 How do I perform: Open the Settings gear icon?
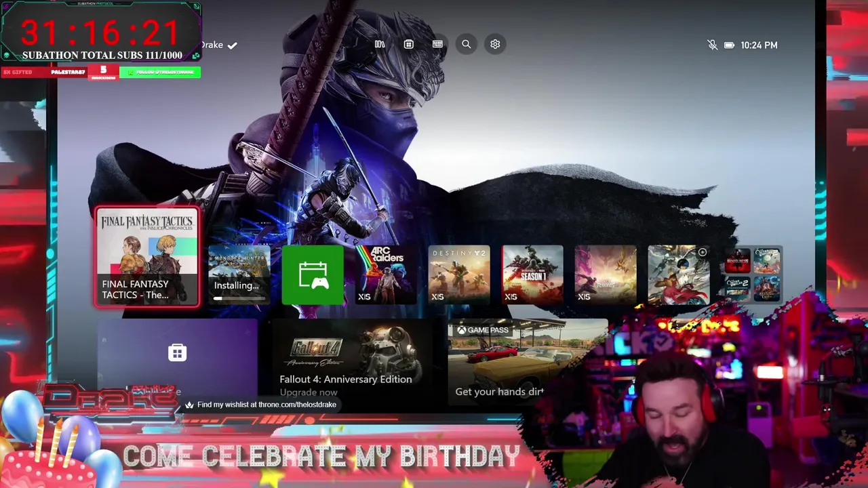[x=495, y=44]
